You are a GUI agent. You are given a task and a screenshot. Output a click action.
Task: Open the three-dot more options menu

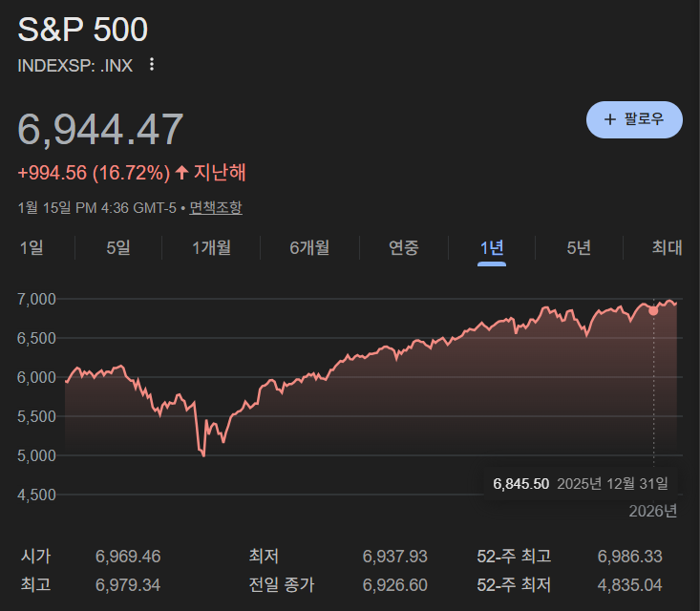[x=151, y=65]
